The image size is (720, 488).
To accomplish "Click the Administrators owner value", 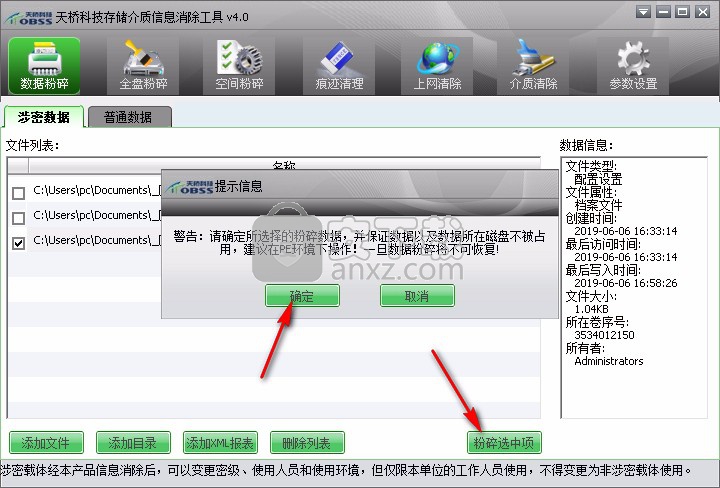I will (608, 361).
